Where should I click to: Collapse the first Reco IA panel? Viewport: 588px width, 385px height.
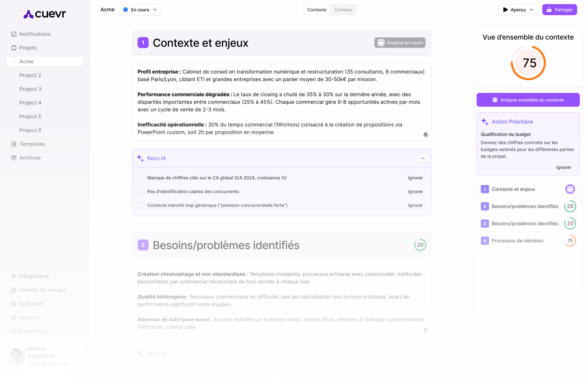[x=423, y=158]
